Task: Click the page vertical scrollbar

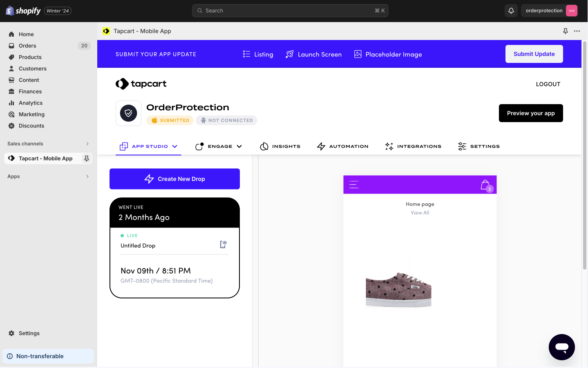Action: [x=585, y=155]
